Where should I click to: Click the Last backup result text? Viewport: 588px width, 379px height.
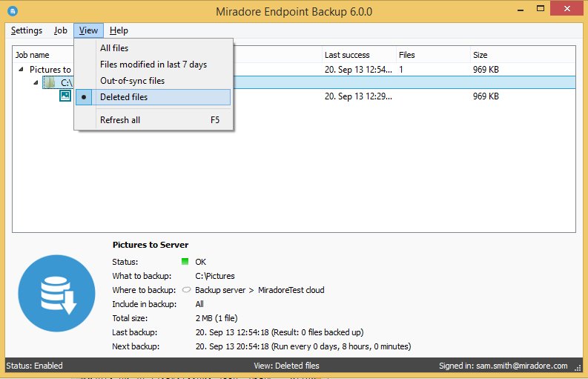(x=280, y=332)
